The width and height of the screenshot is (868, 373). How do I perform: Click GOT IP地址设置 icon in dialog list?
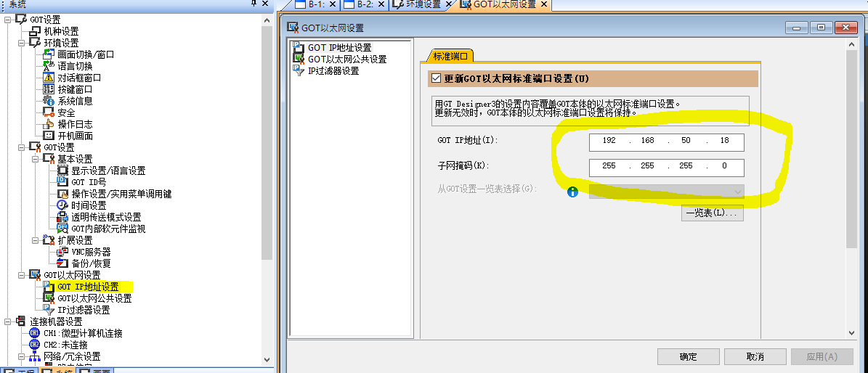[x=299, y=48]
